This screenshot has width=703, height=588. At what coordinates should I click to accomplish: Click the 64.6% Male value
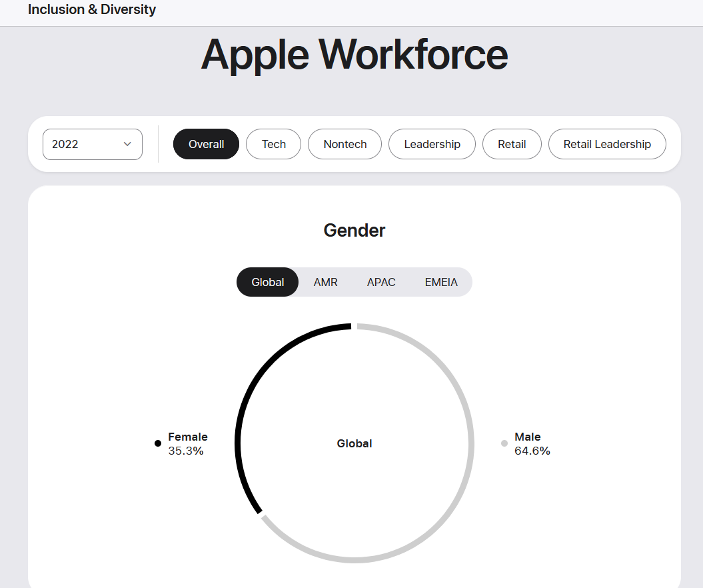pyautogui.click(x=532, y=451)
